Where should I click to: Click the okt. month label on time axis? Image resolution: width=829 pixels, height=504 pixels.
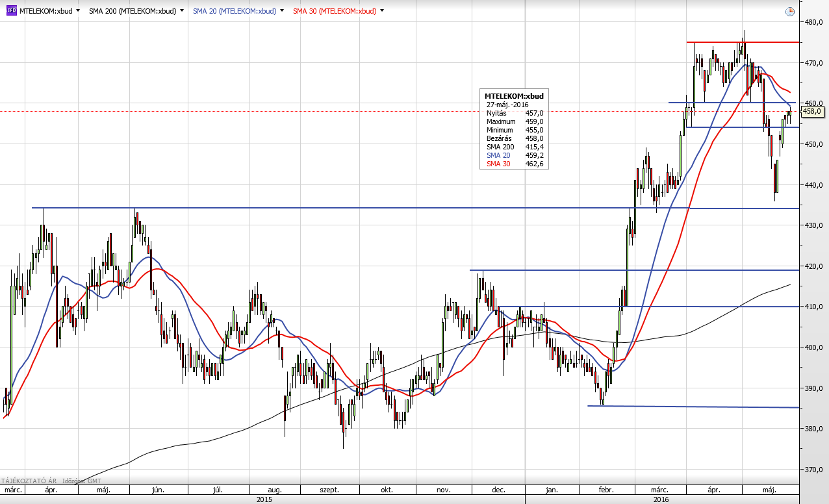pyautogui.click(x=387, y=490)
